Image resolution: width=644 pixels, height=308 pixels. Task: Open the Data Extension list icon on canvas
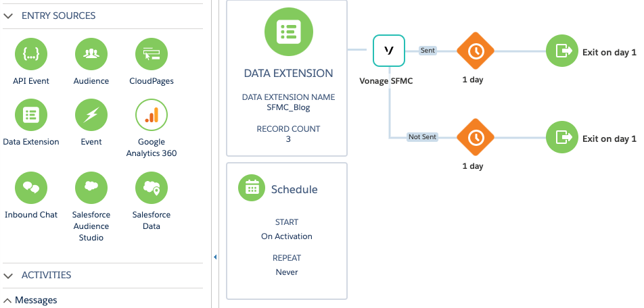[288, 32]
